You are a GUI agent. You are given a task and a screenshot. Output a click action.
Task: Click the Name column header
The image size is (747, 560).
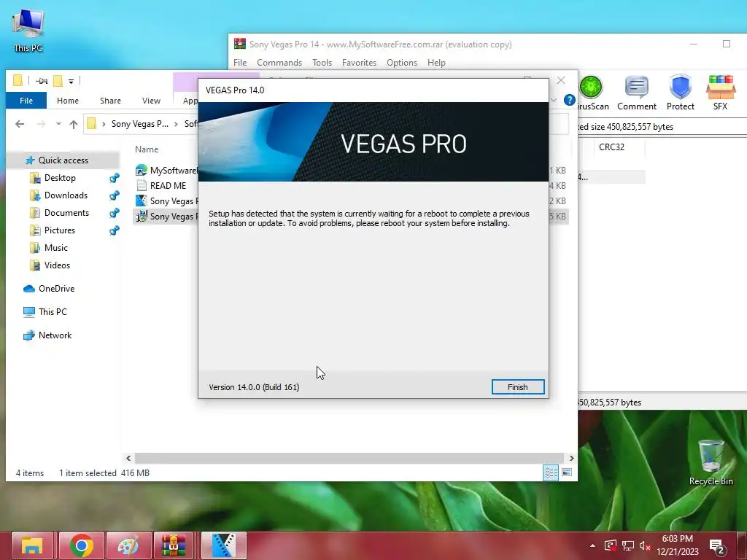[x=147, y=149]
